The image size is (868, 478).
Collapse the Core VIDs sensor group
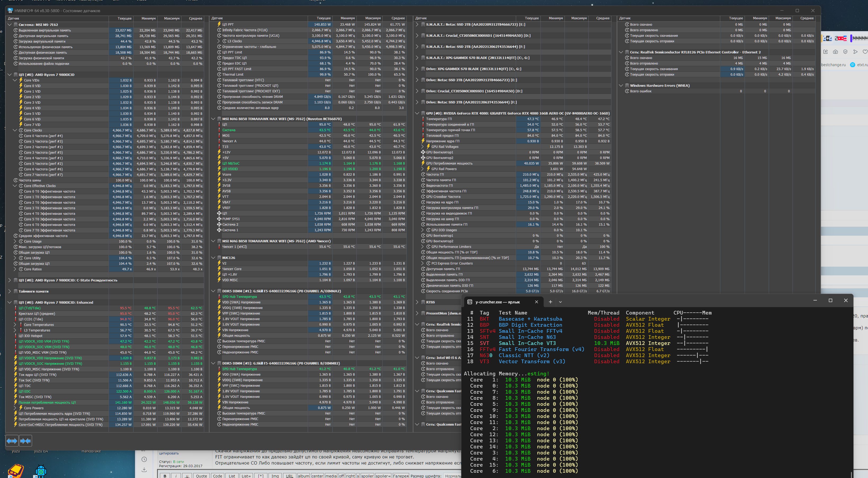point(15,80)
